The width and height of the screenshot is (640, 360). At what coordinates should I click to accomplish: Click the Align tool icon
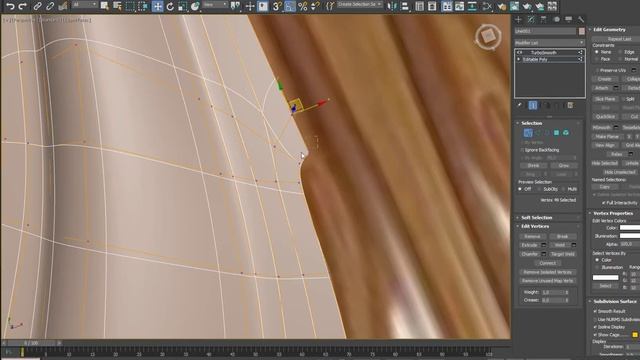405,6
